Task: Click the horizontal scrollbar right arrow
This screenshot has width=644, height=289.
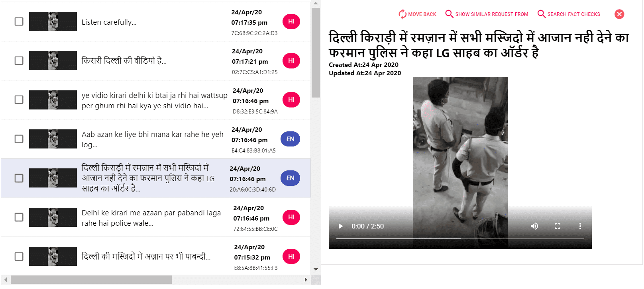Action: (306, 280)
